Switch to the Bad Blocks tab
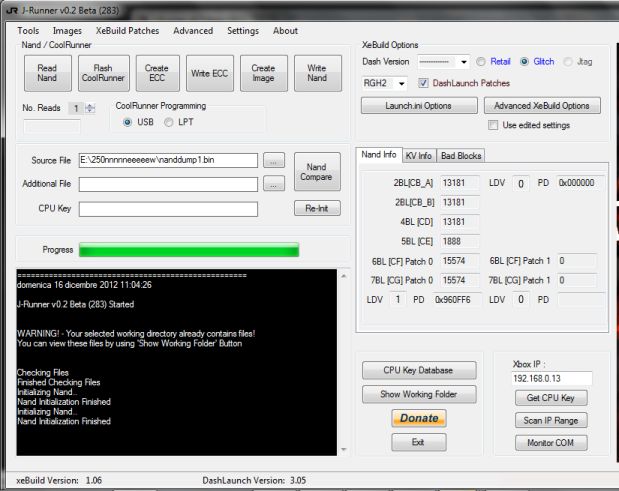The height and width of the screenshot is (491, 619). [x=461, y=156]
